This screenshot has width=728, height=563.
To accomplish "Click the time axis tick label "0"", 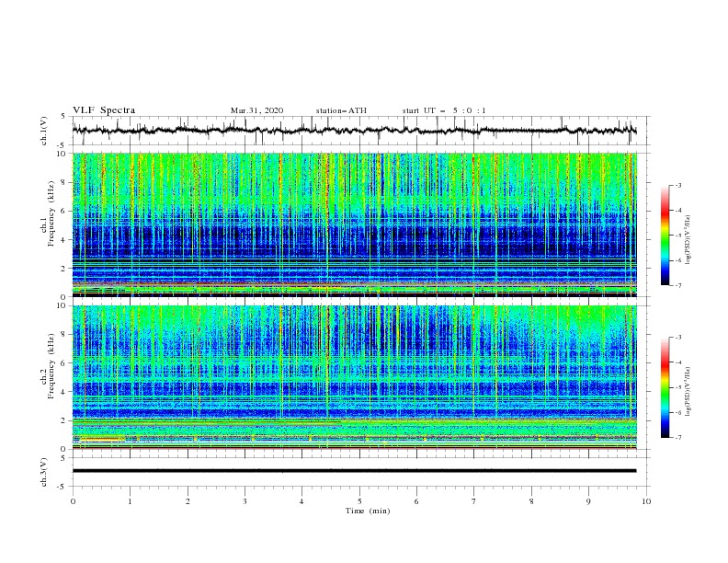I will tap(73, 501).
